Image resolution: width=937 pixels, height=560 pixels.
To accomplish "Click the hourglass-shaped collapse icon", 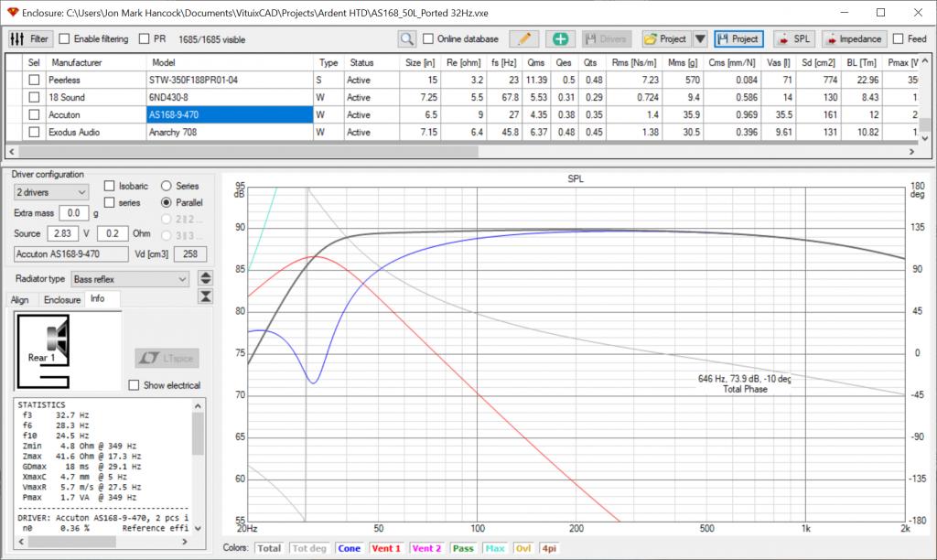I will (x=206, y=296).
